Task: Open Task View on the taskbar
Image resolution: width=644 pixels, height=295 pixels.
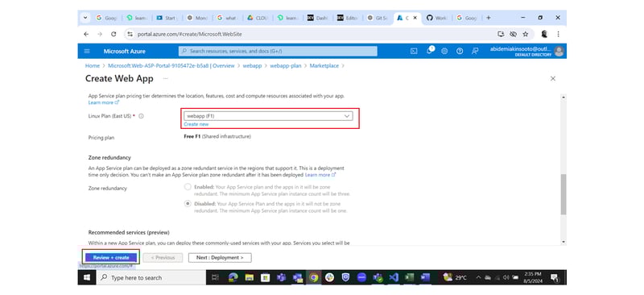Action: 215,278
